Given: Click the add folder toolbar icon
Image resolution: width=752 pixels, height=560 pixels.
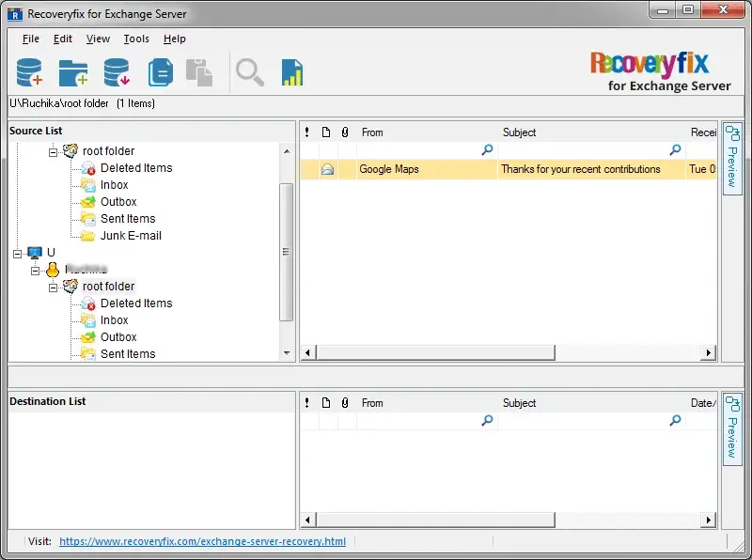Looking at the screenshot, I should (73, 73).
